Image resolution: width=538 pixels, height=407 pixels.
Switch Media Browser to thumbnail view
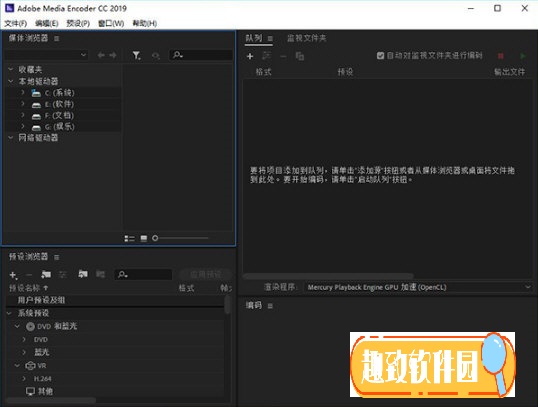(x=144, y=238)
